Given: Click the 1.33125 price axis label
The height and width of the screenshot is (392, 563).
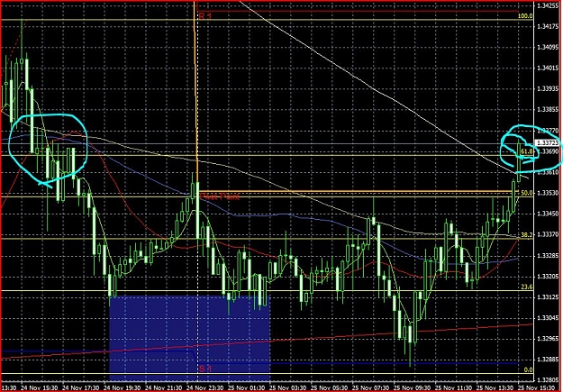Looking at the screenshot, I should click(547, 297).
